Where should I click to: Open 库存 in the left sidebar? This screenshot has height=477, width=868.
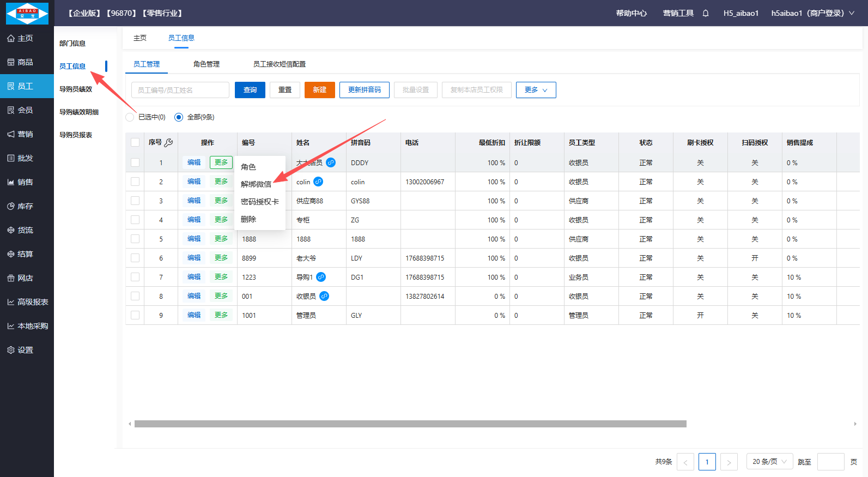pos(25,206)
